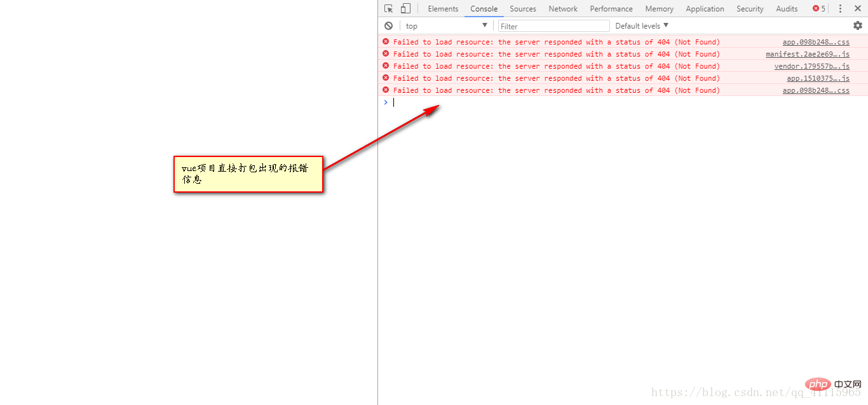
Task: Focus the console Filter input field
Action: tap(554, 26)
